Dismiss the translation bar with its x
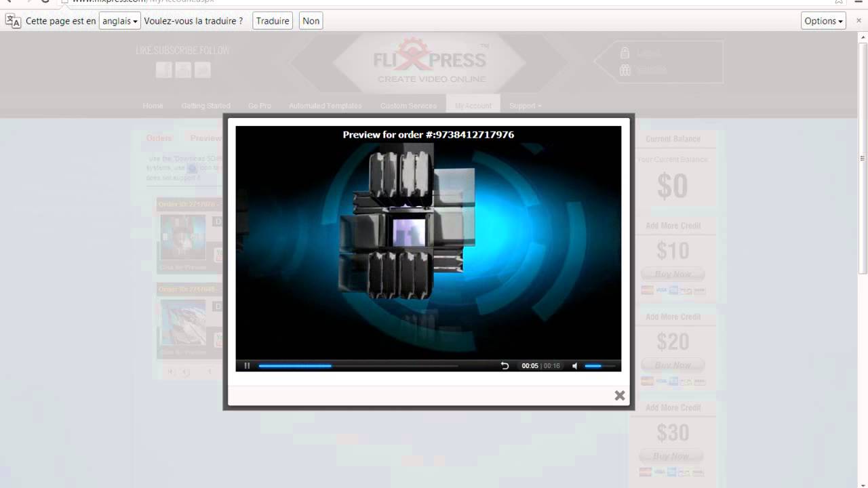Screen dimensions: 868x488 859,21
